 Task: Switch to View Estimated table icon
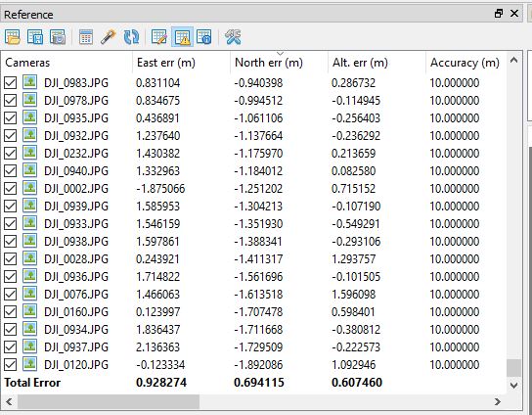pyautogui.click(x=204, y=36)
